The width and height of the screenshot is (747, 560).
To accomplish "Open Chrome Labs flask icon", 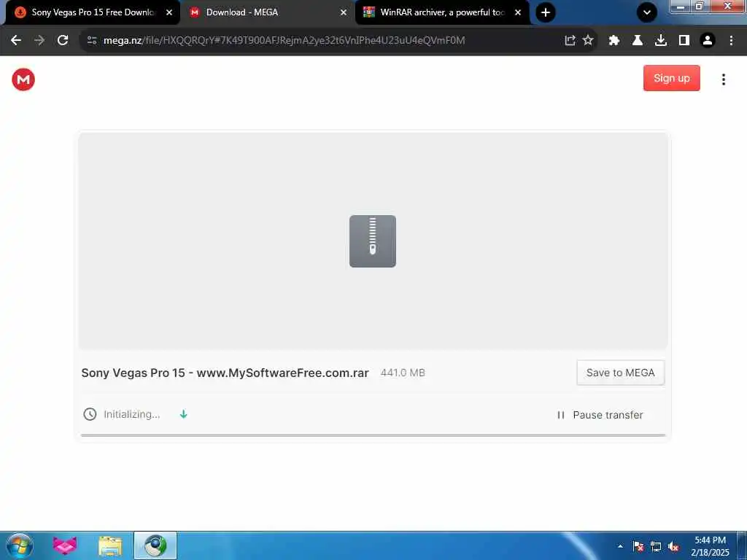I will click(x=637, y=40).
